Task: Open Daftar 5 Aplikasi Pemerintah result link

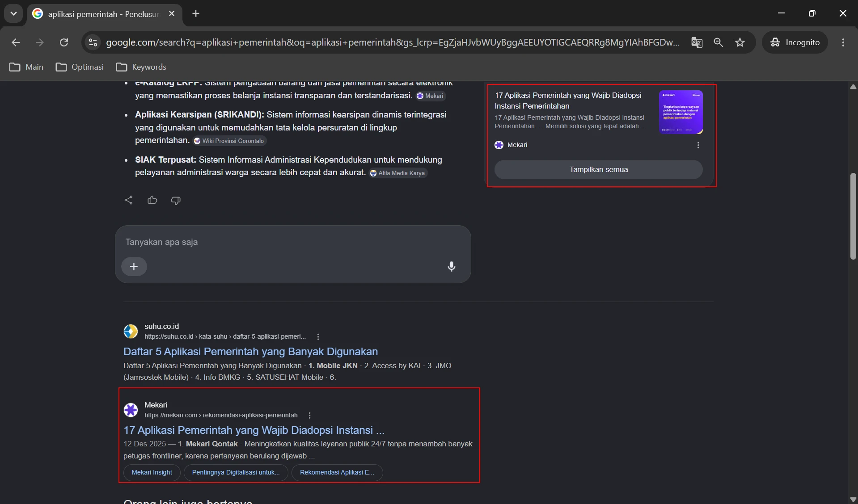Action: click(x=250, y=352)
